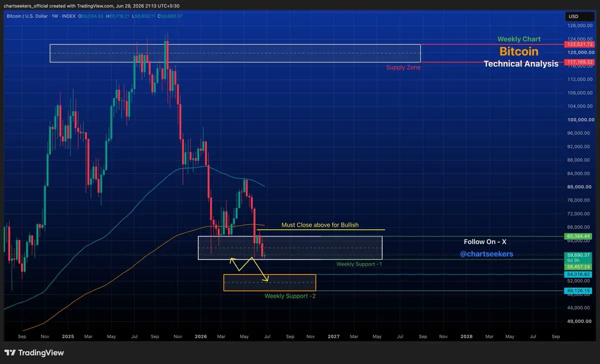The image size is (600, 364).
Task: Click the Supply Zone text annotation
Action: [403, 67]
